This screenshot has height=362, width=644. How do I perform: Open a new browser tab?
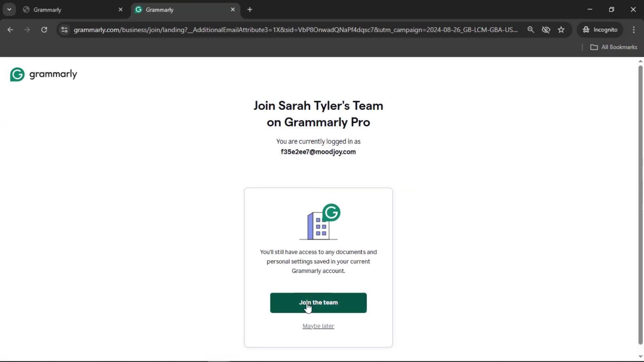click(250, 10)
